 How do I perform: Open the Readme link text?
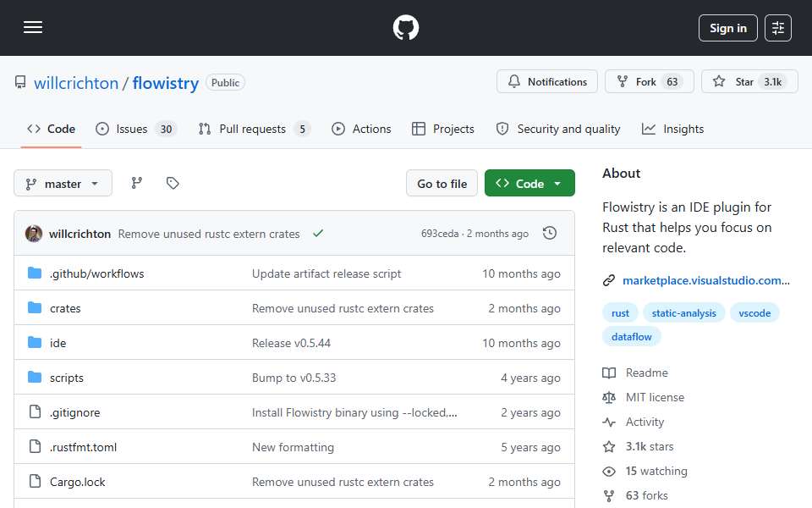pyautogui.click(x=646, y=373)
